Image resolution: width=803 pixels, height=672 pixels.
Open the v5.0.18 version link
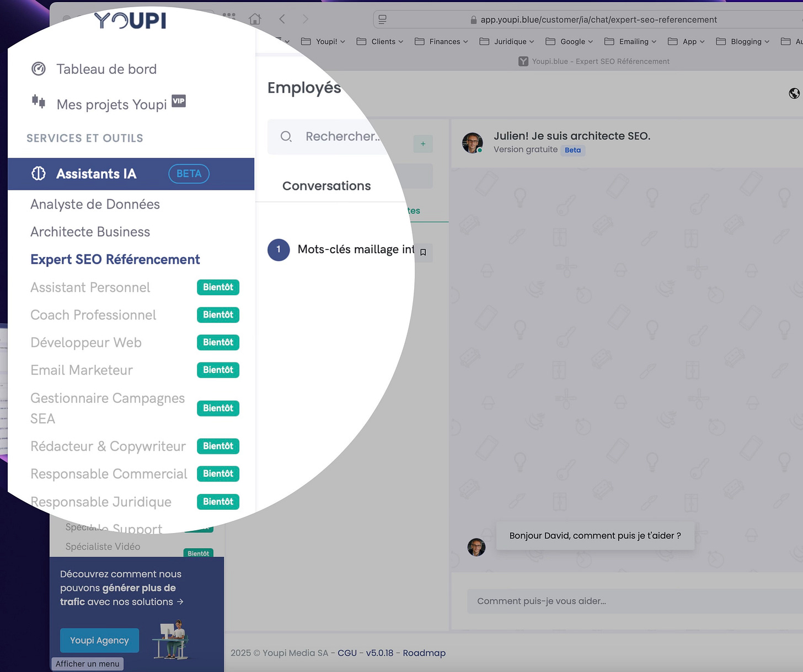(x=379, y=653)
